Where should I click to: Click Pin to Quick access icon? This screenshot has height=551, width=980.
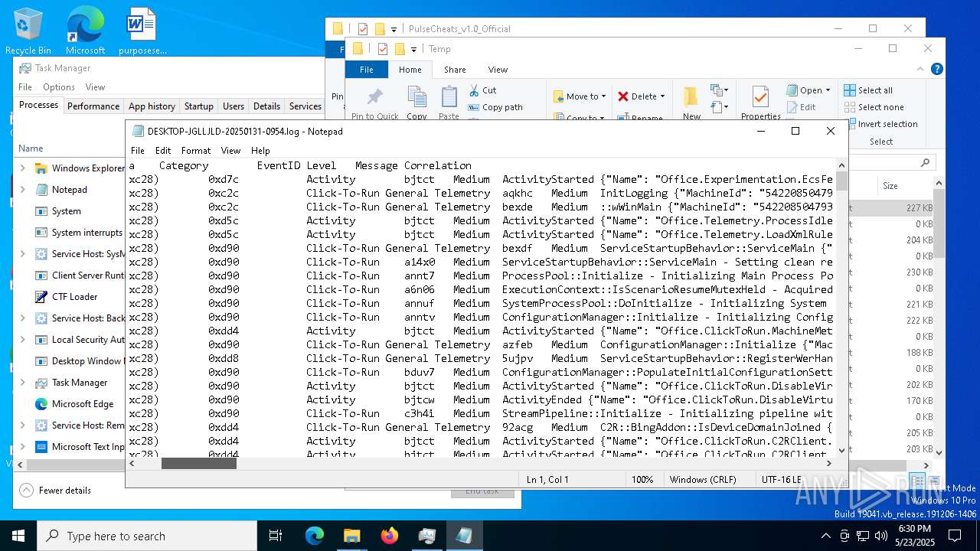[x=374, y=97]
